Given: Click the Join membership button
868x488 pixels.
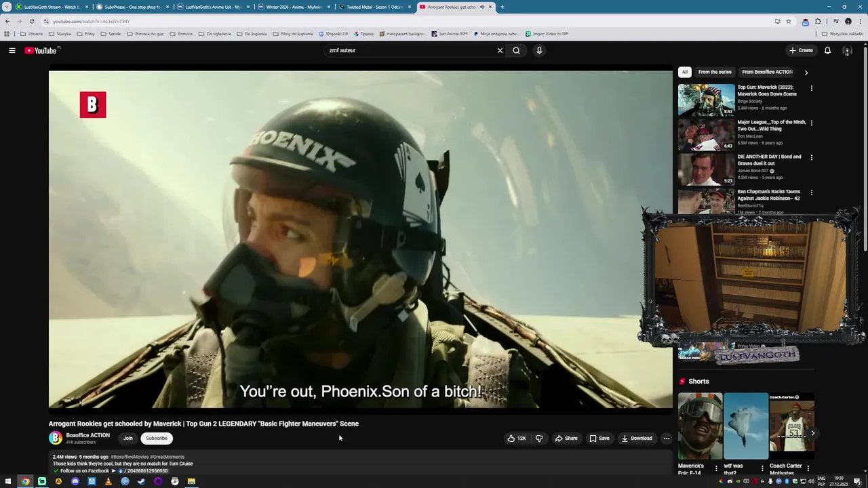Looking at the screenshot, I should point(127,438).
